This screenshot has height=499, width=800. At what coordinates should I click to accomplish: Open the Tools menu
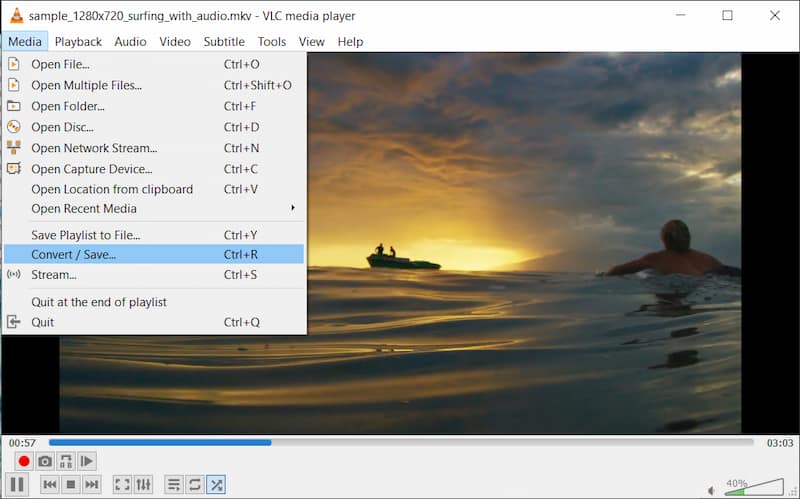(x=271, y=41)
